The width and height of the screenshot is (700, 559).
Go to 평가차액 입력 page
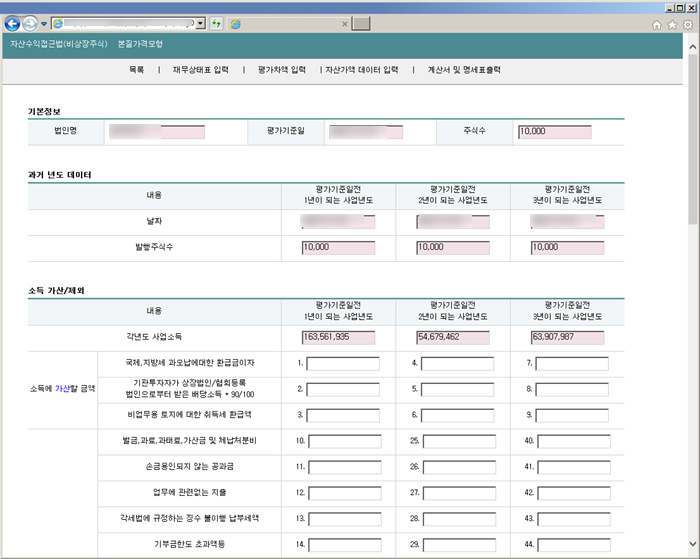pos(282,70)
